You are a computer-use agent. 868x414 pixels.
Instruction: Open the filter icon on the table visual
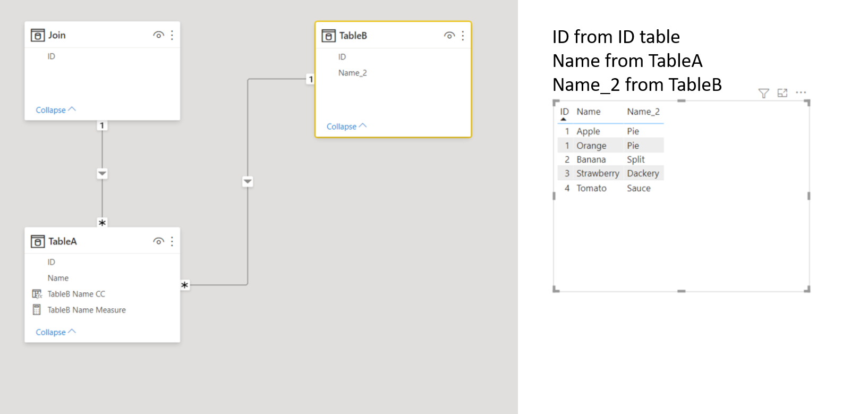764,93
